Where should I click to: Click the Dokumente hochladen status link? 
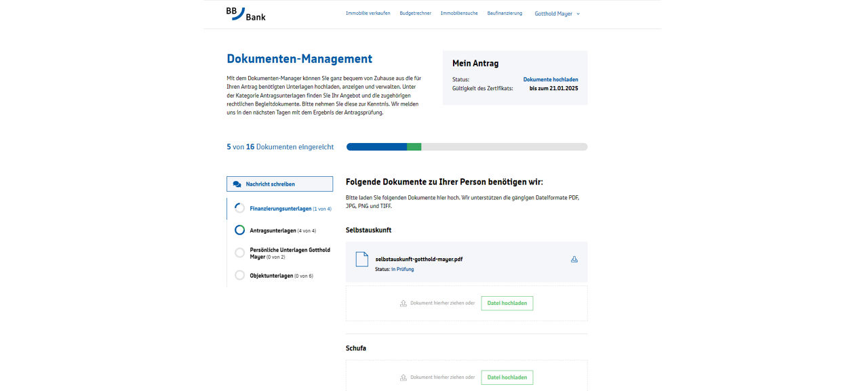pos(551,79)
